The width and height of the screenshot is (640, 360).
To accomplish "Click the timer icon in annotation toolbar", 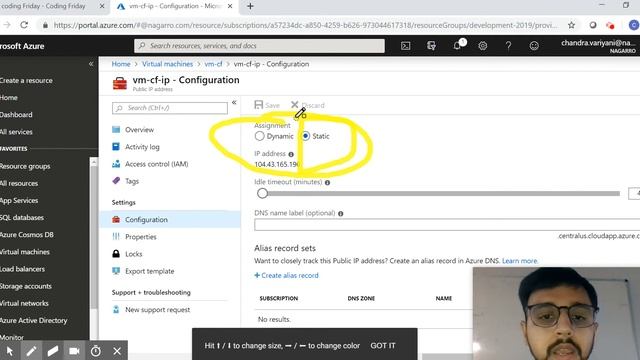I will click(x=96, y=351).
